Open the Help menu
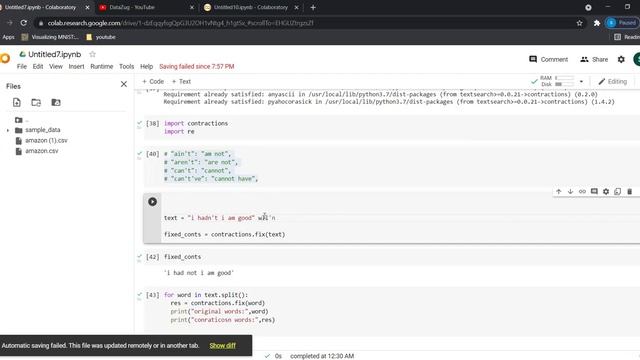Viewport: 640px width, 360px height. coord(147,67)
